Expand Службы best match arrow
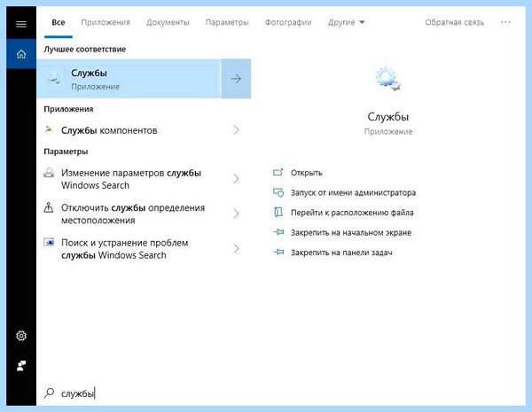The image size is (532, 412). click(236, 79)
